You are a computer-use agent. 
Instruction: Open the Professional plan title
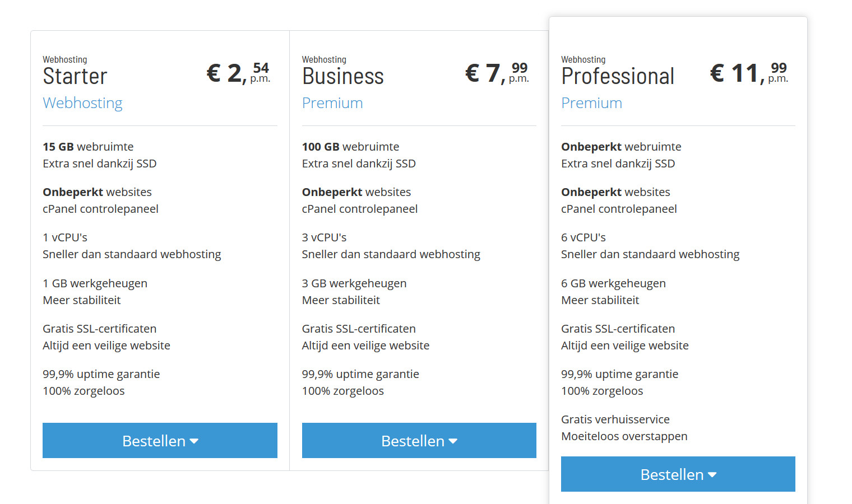[x=618, y=76]
